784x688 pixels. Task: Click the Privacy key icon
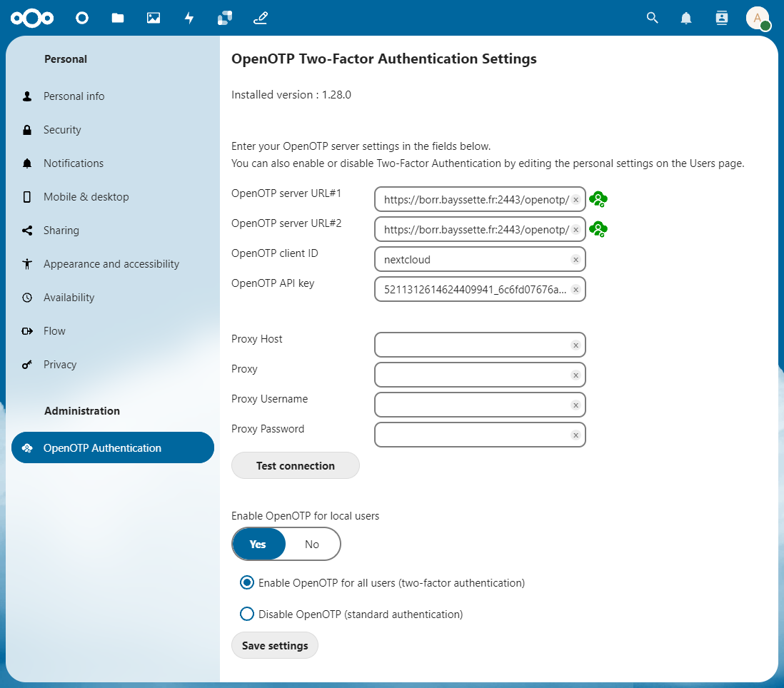27,364
